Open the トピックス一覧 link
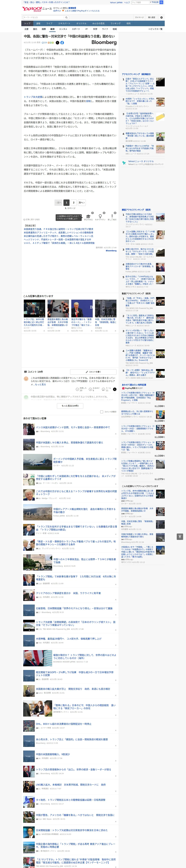 coord(155,29)
